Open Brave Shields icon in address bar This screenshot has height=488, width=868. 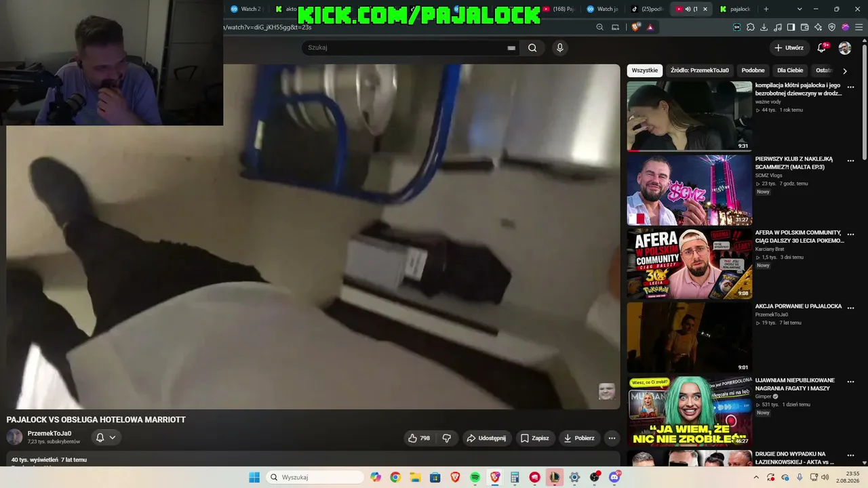click(x=635, y=27)
